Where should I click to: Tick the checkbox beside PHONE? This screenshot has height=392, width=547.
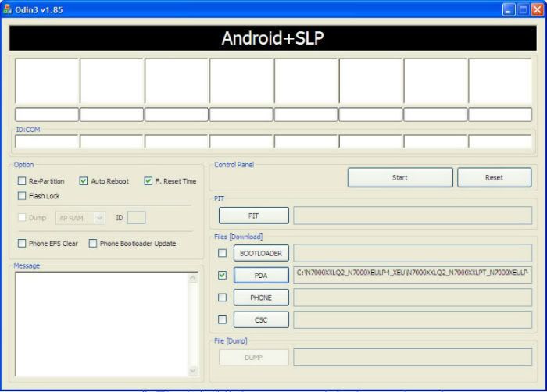(222, 298)
